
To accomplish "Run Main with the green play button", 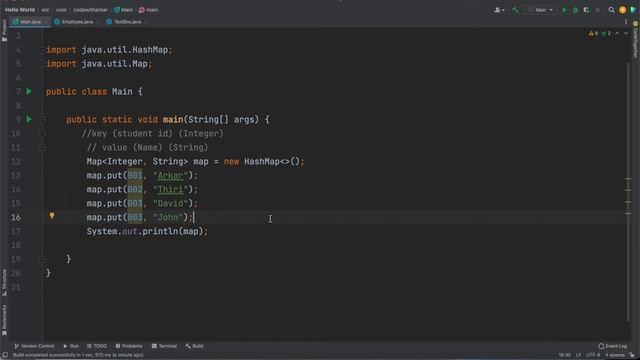I will 564,10.
